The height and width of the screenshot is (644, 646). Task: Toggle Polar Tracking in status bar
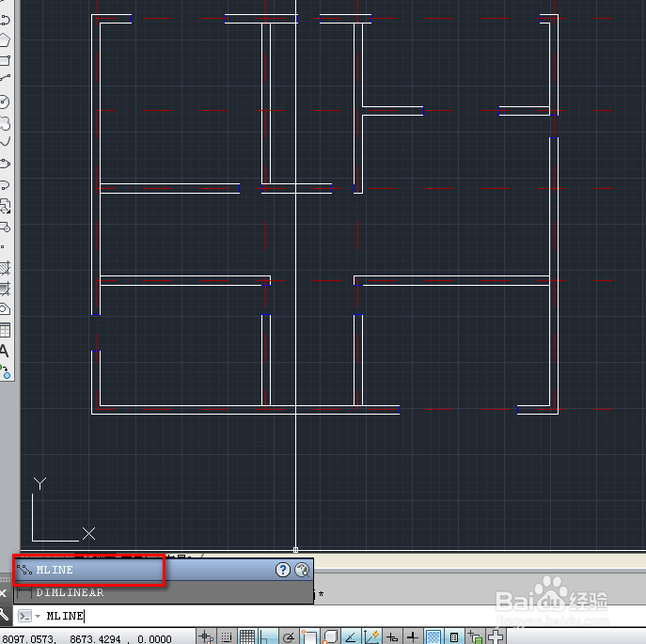[289, 637]
